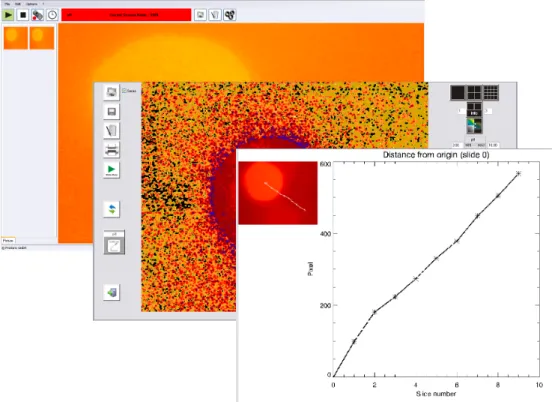552x402 pixels.
Task: Click the trash bin icon in top toolbar
Action: (215, 15)
